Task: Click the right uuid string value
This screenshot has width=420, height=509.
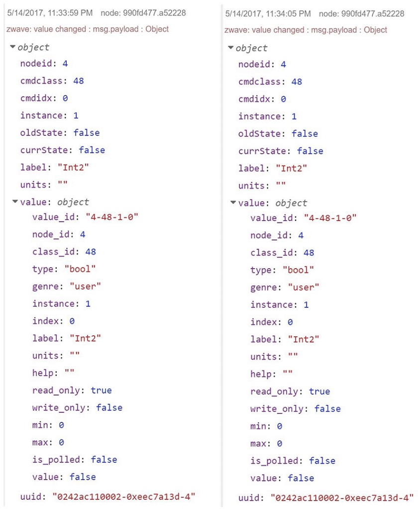Action: click(x=342, y=498)
